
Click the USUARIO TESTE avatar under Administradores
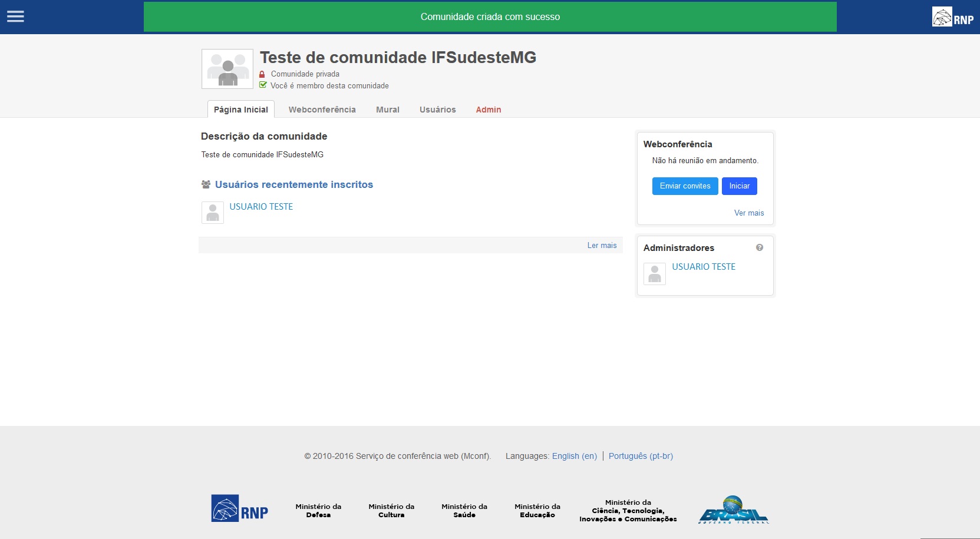[x=655, y=274]
